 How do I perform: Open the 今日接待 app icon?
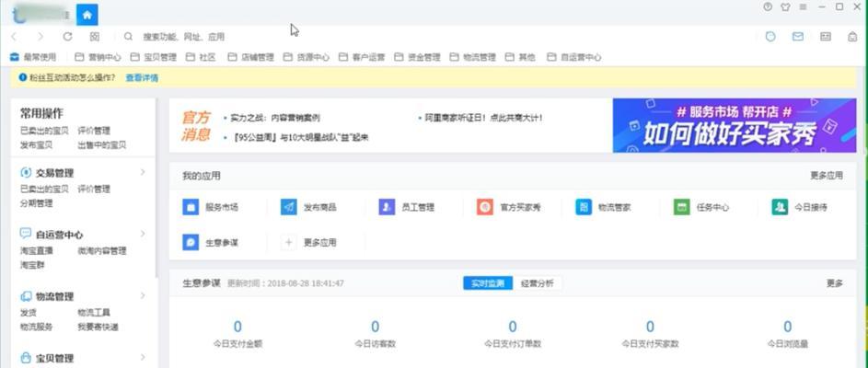[x=780, y=208]
